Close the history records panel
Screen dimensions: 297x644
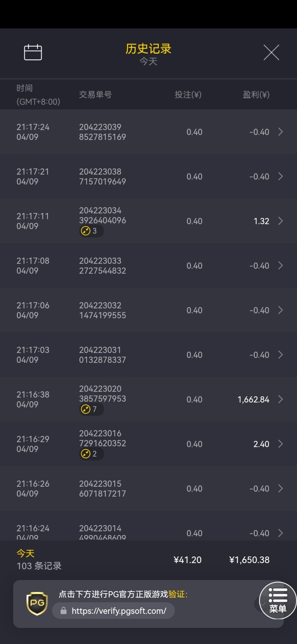pos(271,52)
